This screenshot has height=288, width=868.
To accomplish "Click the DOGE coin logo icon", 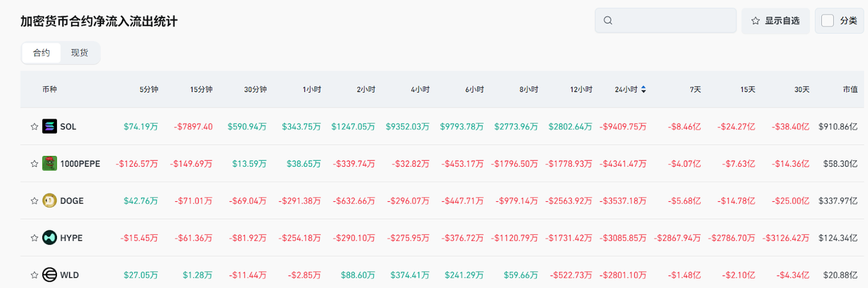I will [x=50, y=201].
